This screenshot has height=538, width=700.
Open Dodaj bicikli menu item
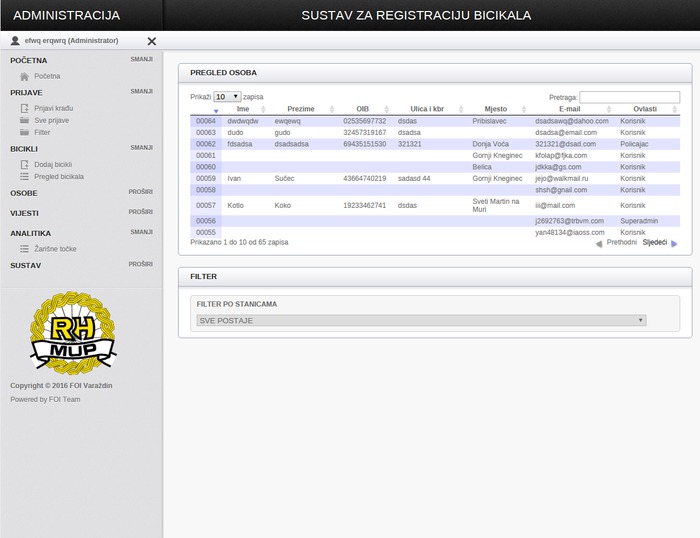pyautogui.click(x=53, y=165)
